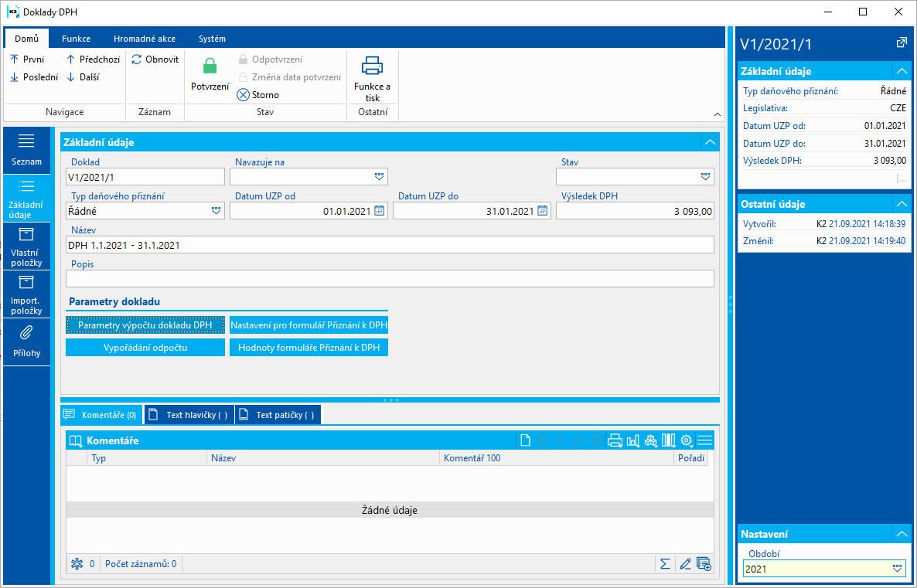Click the Vypořádání odpočtu button
The image size is (917, 588).
pyautogui.click(x=145, y=347)
